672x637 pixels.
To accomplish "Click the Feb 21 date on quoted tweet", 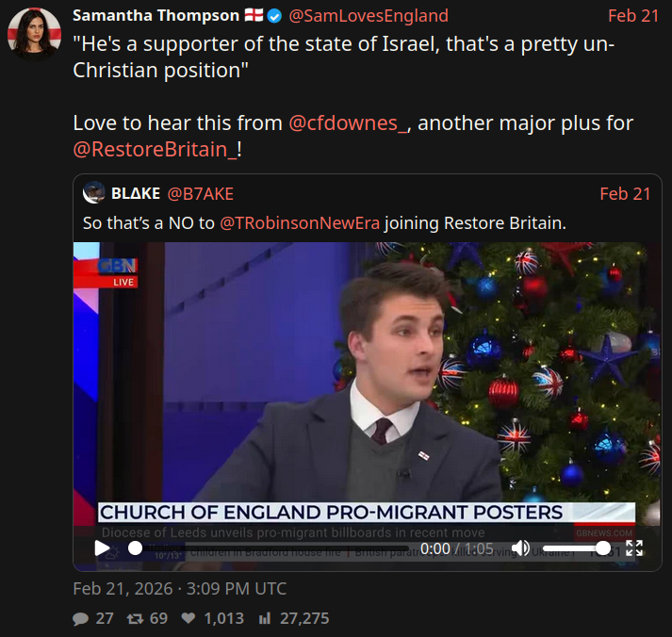I will pos(625,194).
